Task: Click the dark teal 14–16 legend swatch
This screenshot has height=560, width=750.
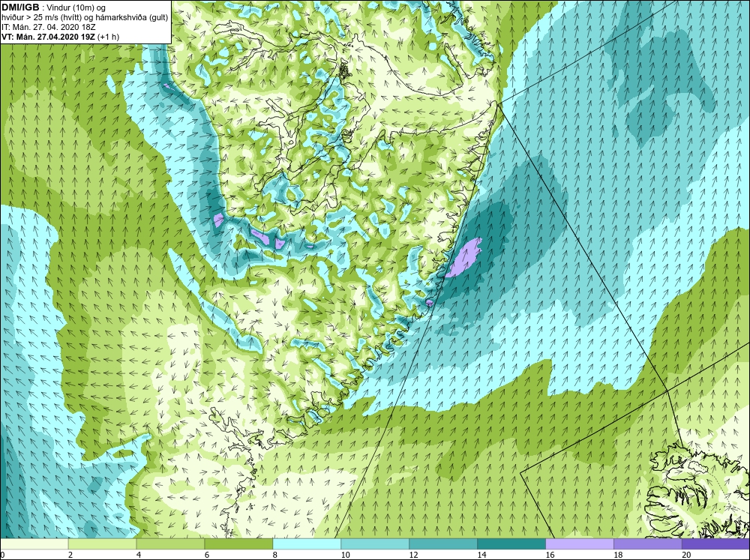Action: (511, 544)
